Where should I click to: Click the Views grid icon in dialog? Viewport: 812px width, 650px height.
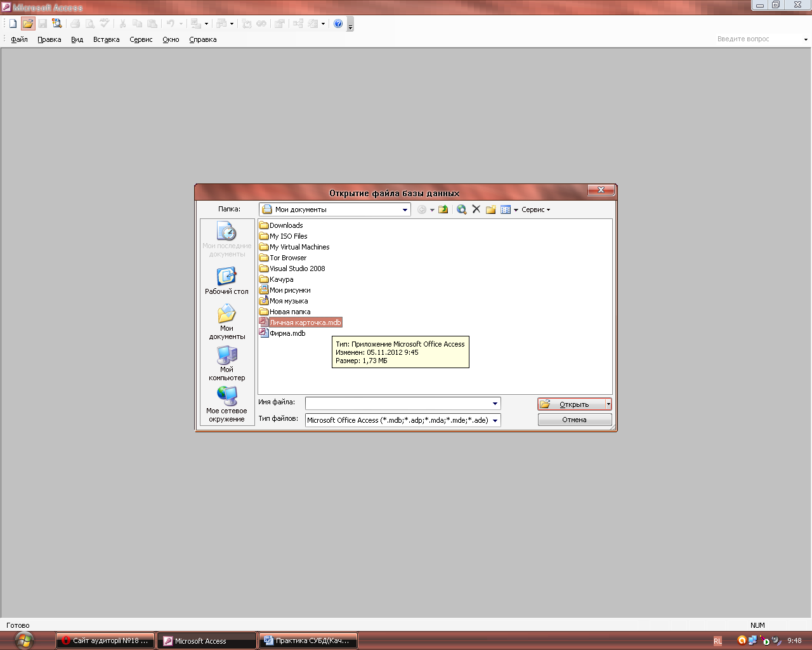(x=506, y=209)
